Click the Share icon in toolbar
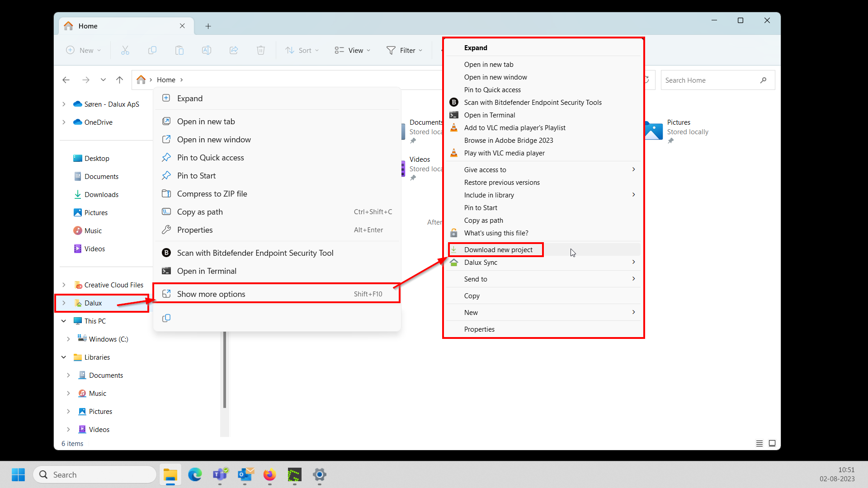 click(x=234, y=50)
